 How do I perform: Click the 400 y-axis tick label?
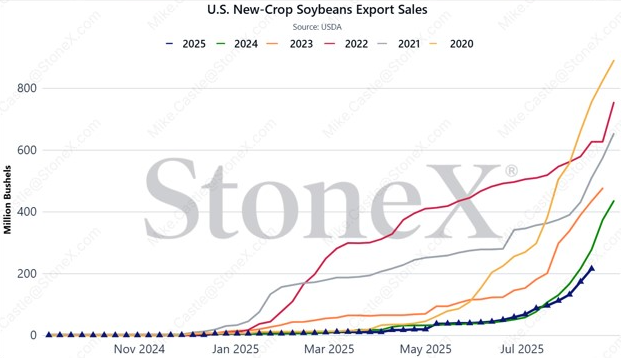[27, 212]
